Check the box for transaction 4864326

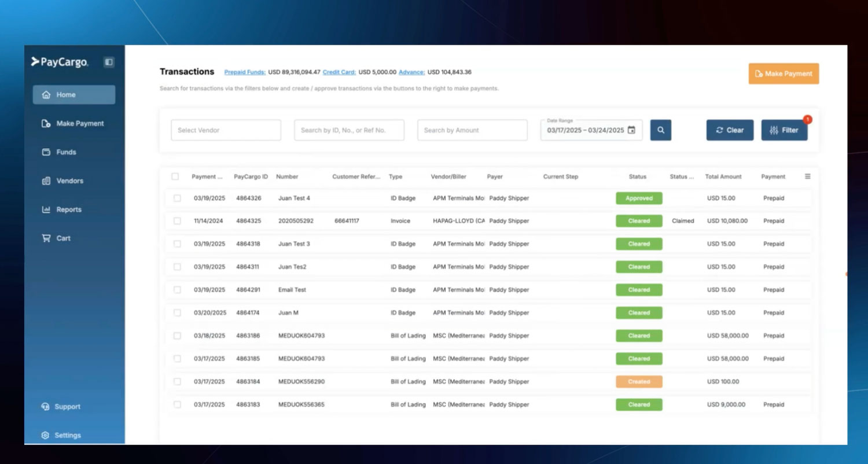point(177,198)
